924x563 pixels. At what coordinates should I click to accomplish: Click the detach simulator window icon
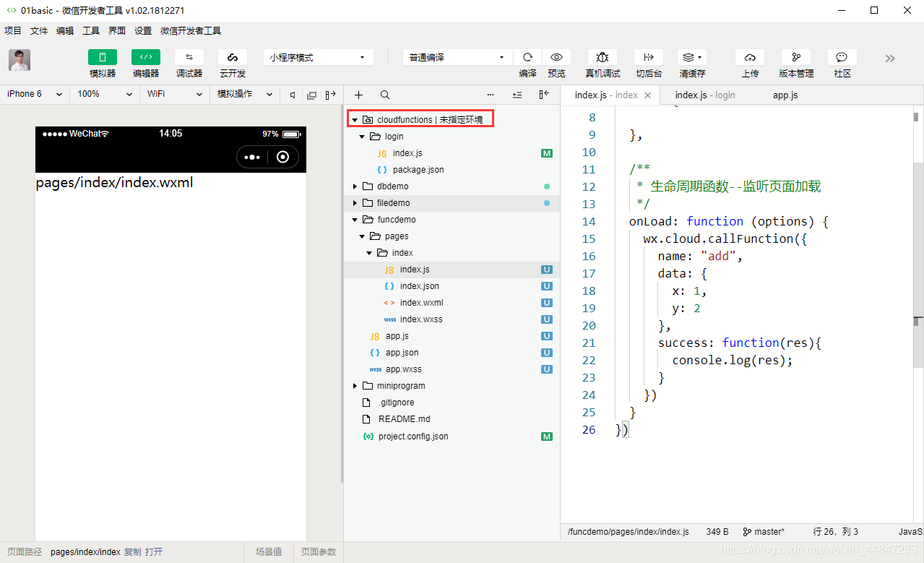click(312, 95)
